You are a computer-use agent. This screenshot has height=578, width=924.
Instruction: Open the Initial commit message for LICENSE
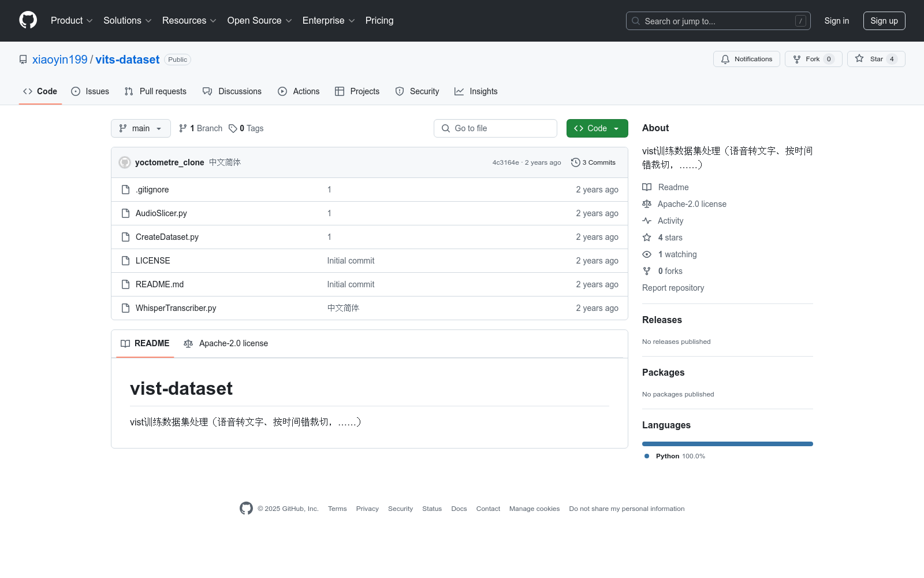(x=351, y=261)
